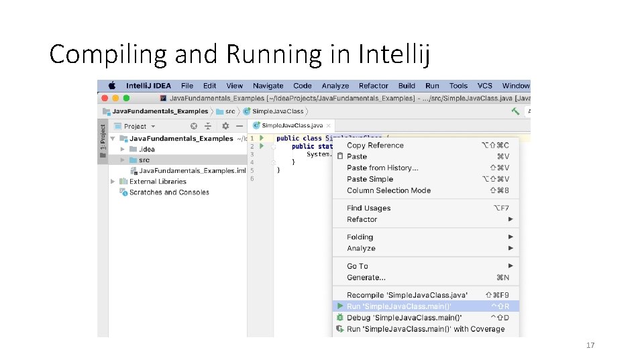The image size is (644, 362).
Task: Click JavaFundamentals_Examples in breadcrumb
Action: pyautogui.click(x=160, y=111)
